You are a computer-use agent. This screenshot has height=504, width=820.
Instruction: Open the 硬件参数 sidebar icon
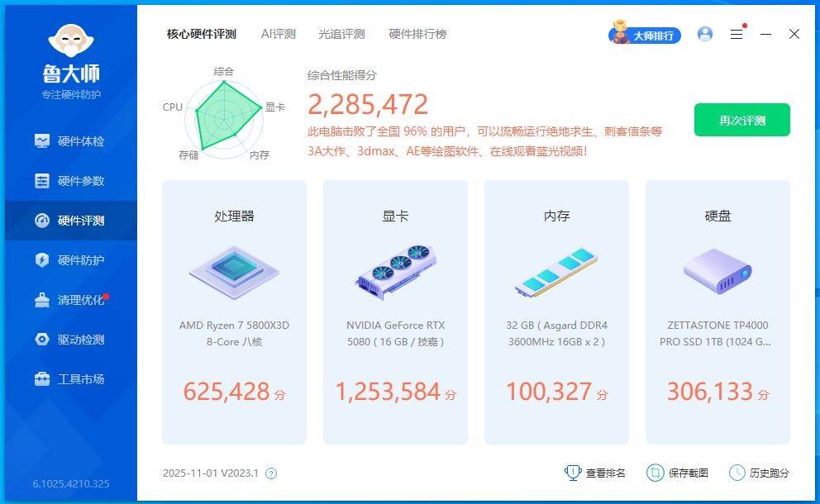pos(44,180)
